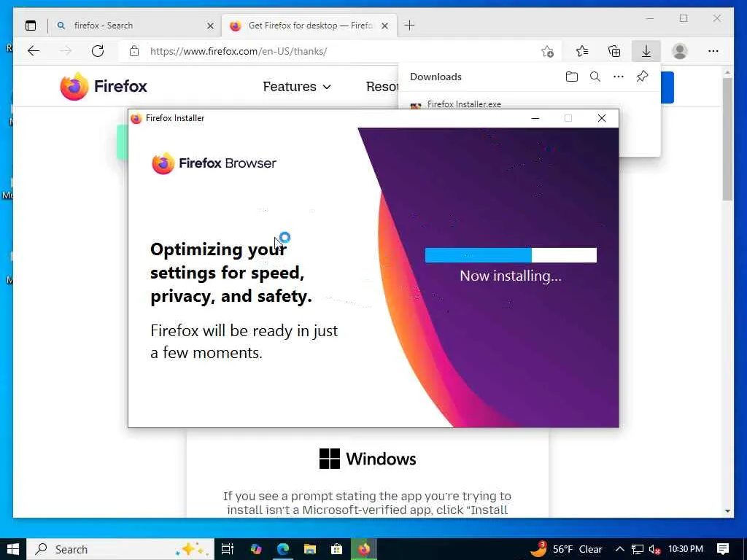
Task: Switch to Get Firefox for desktop tab
Action: pos(309,26)
